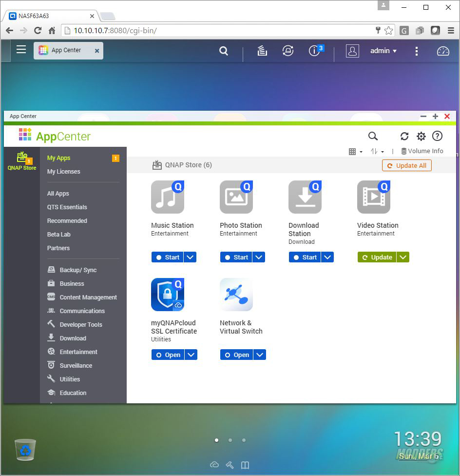Open the background tasks stacked-layers icon

tap(262, 51)
